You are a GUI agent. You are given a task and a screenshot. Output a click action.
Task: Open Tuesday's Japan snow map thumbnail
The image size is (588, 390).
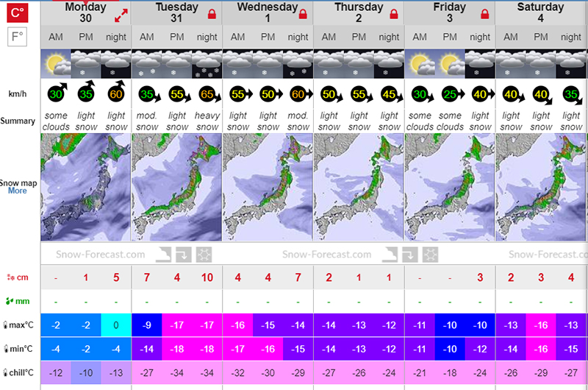176,188
